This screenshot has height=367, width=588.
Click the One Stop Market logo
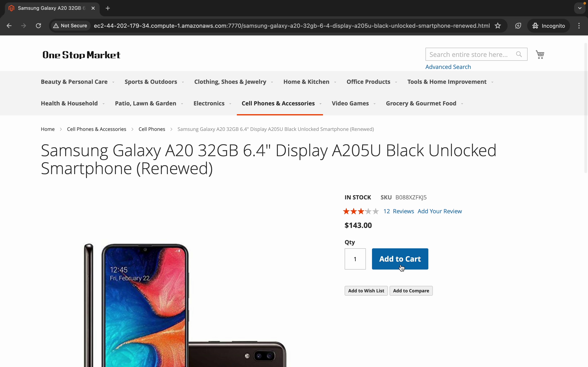[x=81, y=55]
